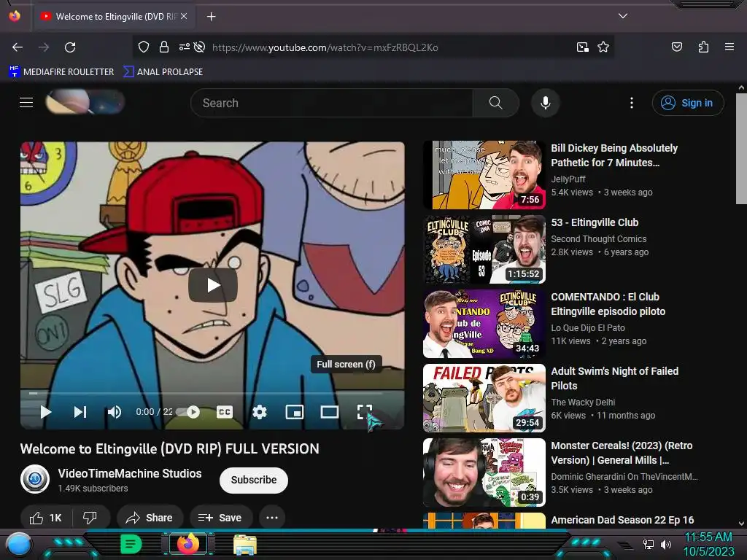
Task: Click the browser forward arrow
Action: [44, 47]
